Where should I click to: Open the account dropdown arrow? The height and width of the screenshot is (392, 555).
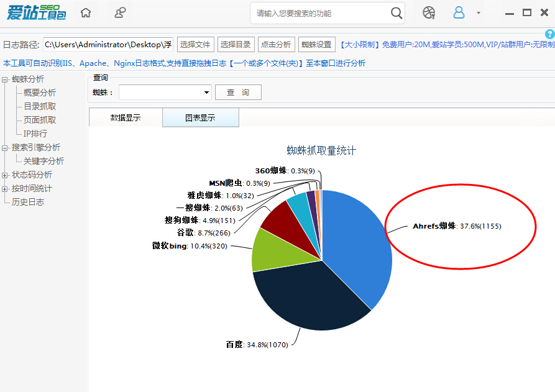[479, 13]
